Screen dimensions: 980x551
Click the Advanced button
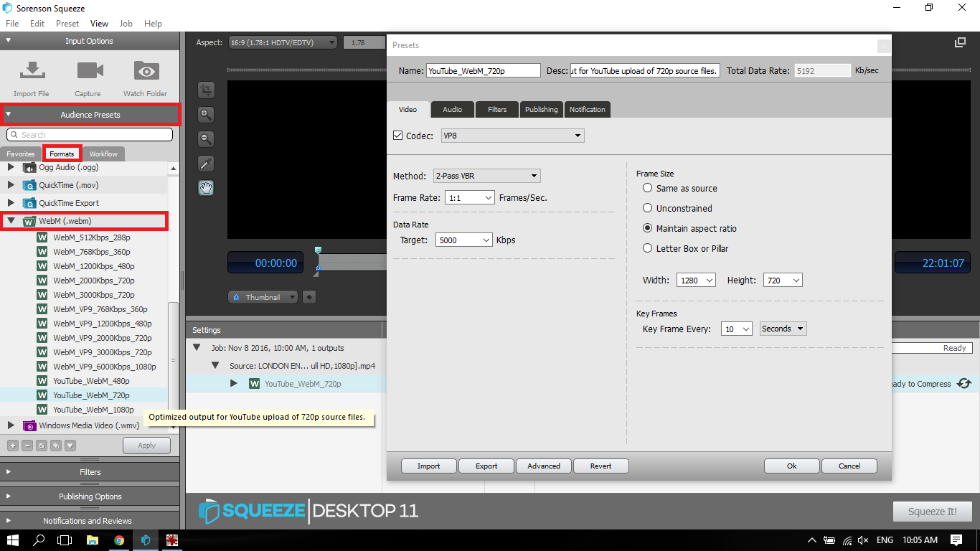click(544, 466)
